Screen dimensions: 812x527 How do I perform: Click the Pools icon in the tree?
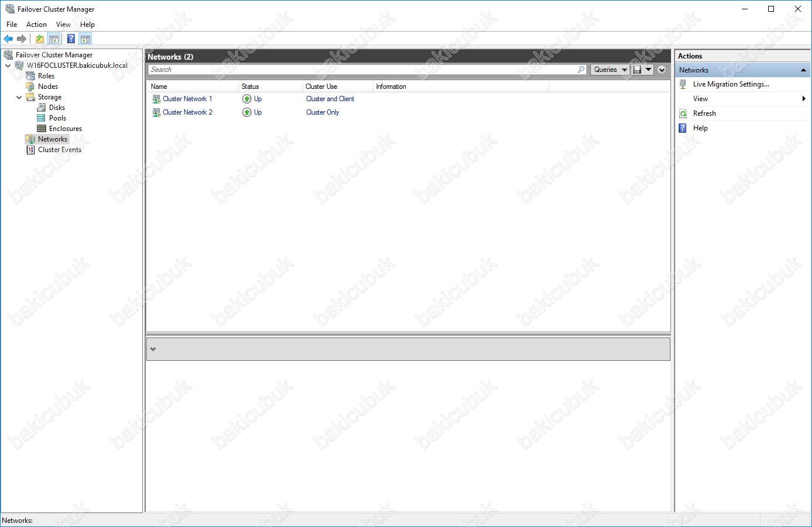click(x=42, y=118)
